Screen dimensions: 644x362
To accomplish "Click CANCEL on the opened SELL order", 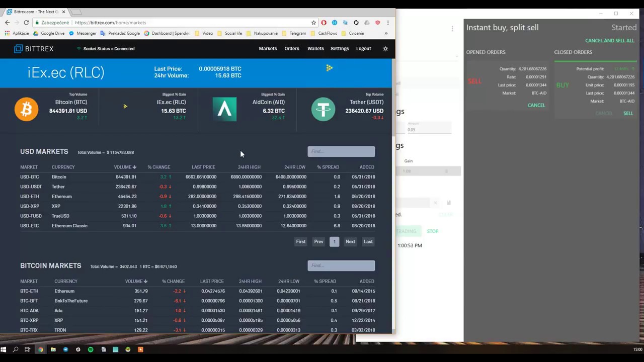I will [536, 105].
